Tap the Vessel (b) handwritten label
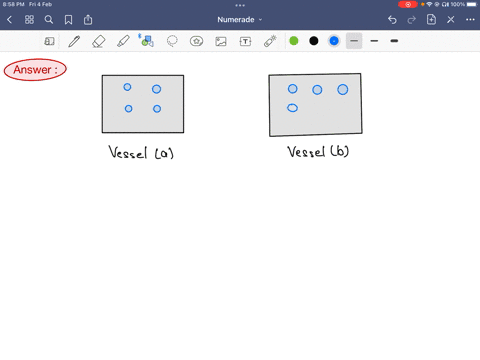The height and width of the screenshot is (360, 480). [318, 151]
